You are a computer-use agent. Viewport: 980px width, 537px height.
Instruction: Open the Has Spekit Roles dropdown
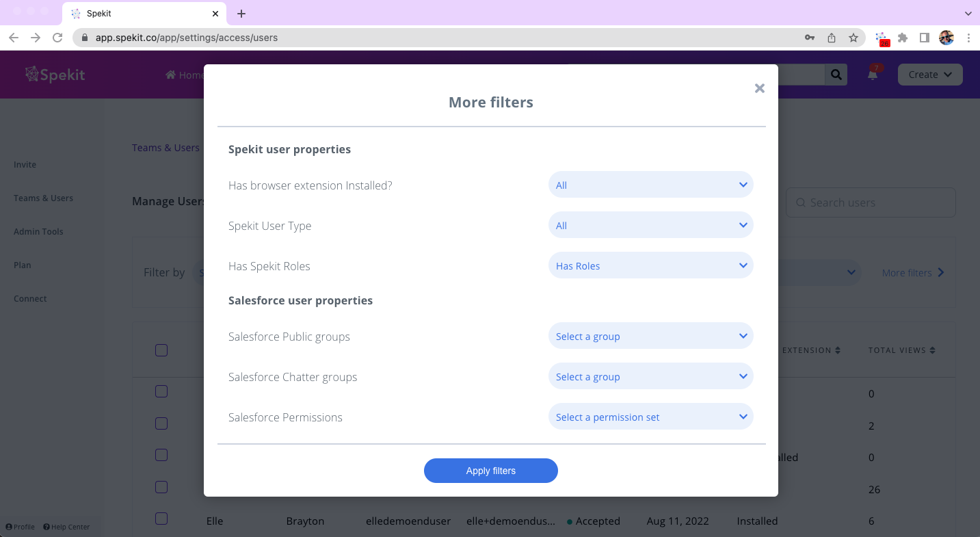tap(650, 265)
